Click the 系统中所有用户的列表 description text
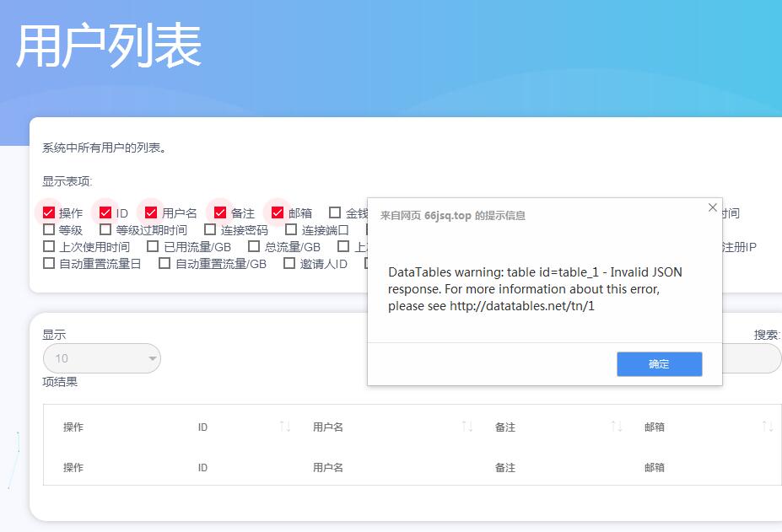The image size is (782, 532). 104,148
